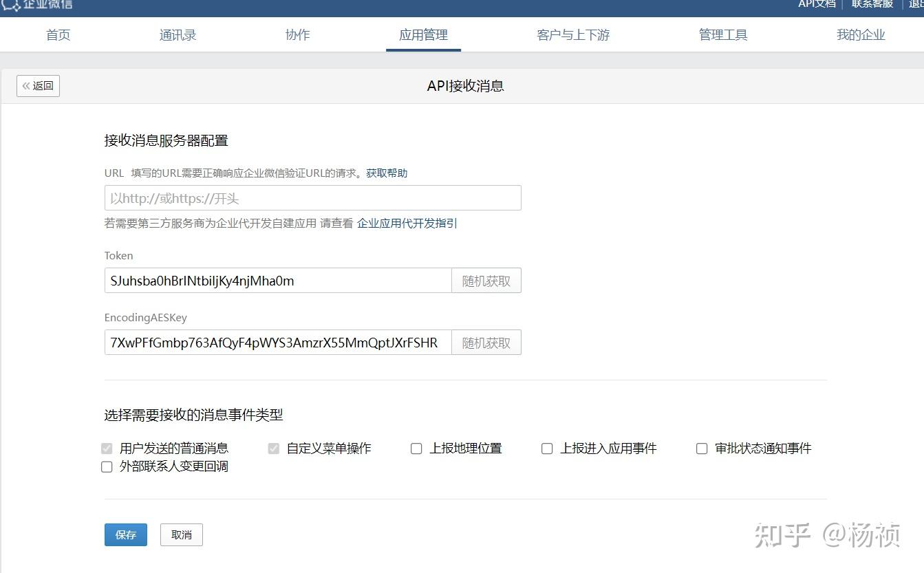This screenshot has height=573, width=924.
Task: Open the API文档 link
Action: click(x=816, y=4)
